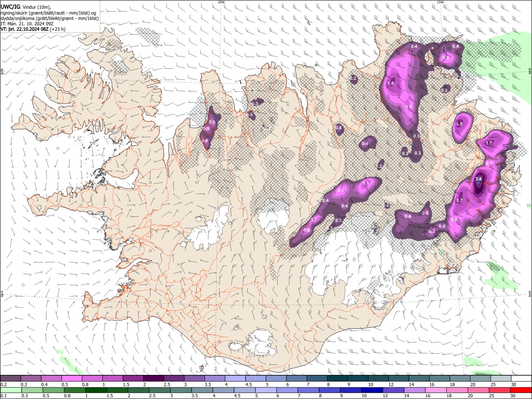Click the dark navy blue swatch in lower legend

point(372,390)
